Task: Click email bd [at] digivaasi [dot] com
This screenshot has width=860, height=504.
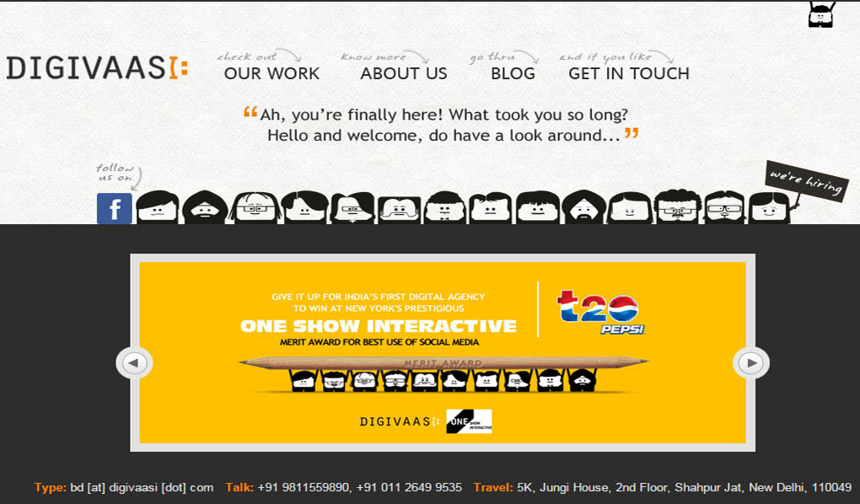Action: pos(142,487)
